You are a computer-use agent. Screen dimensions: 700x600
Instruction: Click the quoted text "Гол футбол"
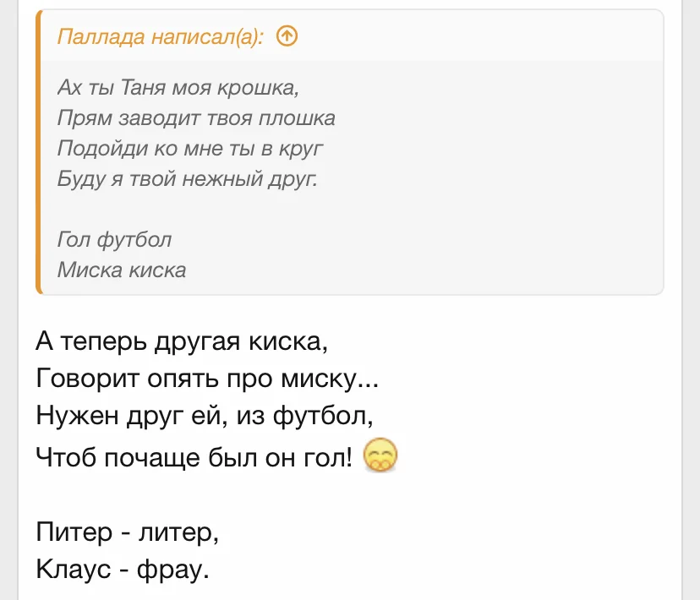tap(114, 239)
